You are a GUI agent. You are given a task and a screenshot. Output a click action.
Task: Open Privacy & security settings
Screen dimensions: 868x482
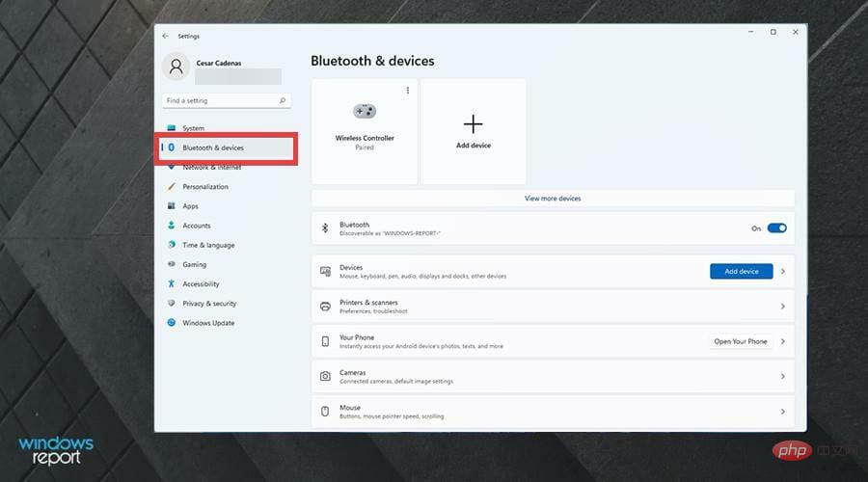click(209, 304)
